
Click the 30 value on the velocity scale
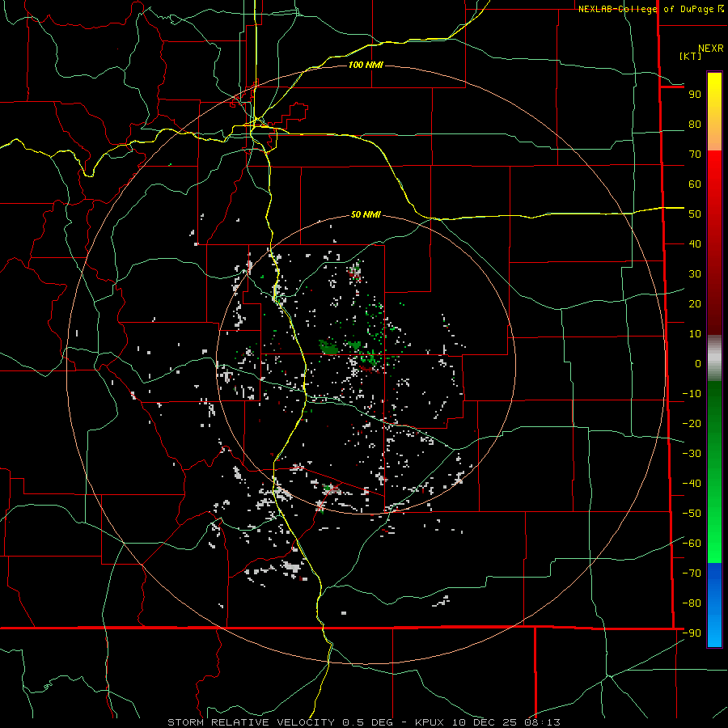(695, 274)
